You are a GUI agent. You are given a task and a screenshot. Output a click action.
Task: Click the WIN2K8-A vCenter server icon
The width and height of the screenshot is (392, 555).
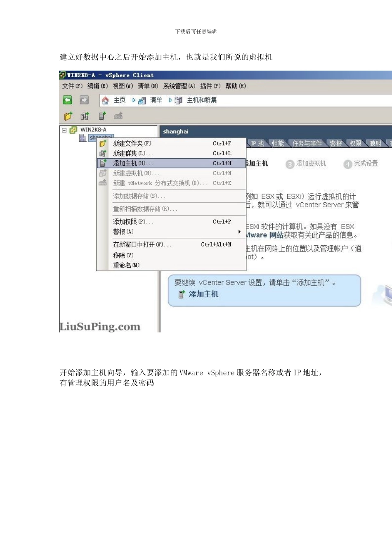[x=73, y=130]
